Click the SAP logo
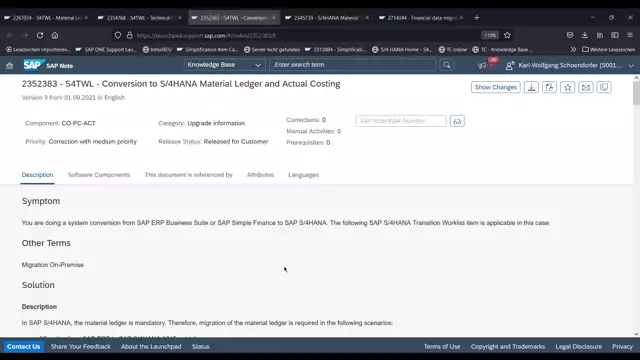Viewport: 640px width, 360px height. point(33,65)
